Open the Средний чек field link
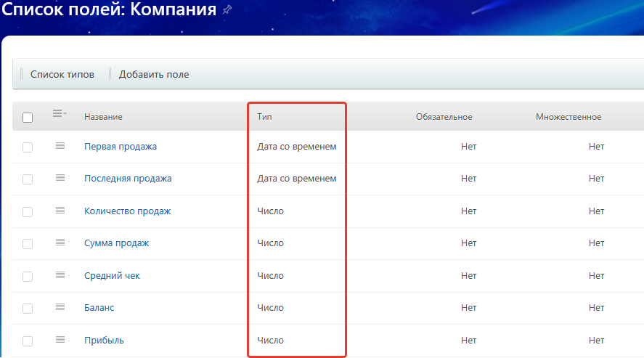The height and width of the screenshot is (358, 644). [112, 276]
